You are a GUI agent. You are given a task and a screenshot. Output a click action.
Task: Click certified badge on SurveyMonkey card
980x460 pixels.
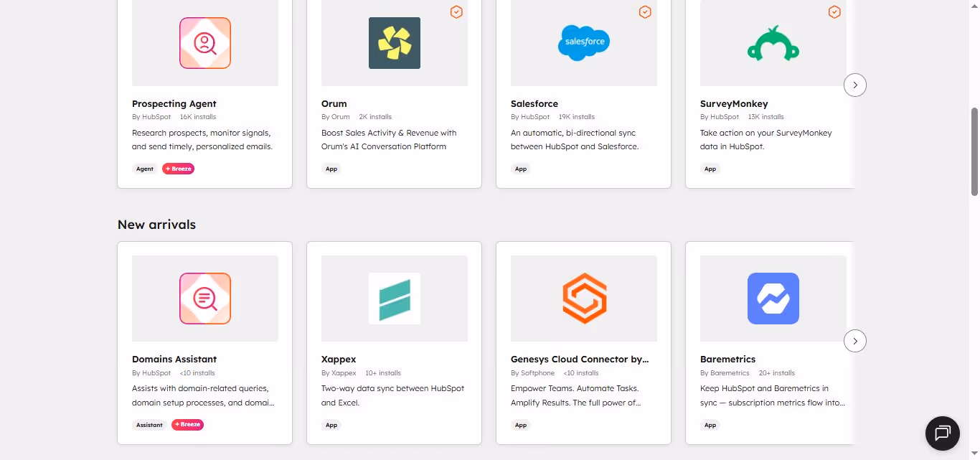pos(834,12)
